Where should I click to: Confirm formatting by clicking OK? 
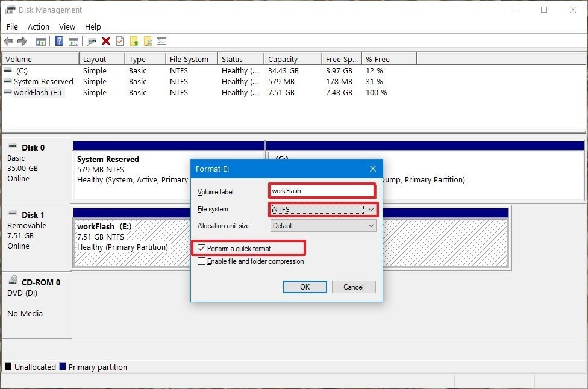click(x=304, y=287)
